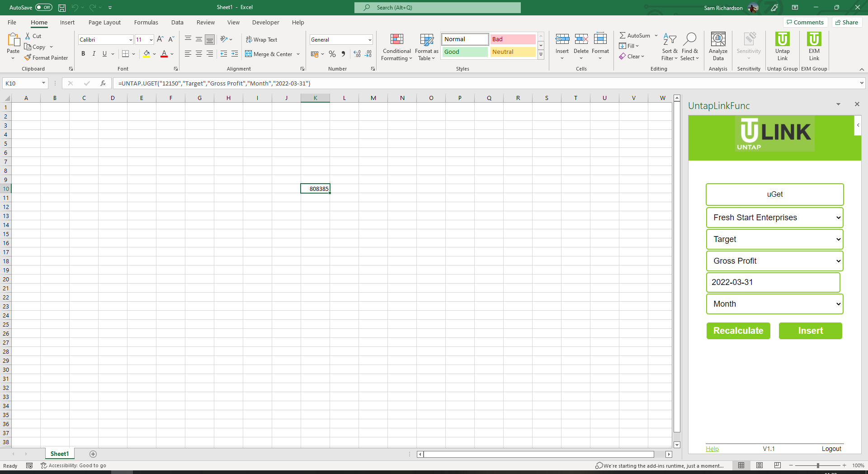
Task: Apply comma style number format
Action: coord(343,54)
